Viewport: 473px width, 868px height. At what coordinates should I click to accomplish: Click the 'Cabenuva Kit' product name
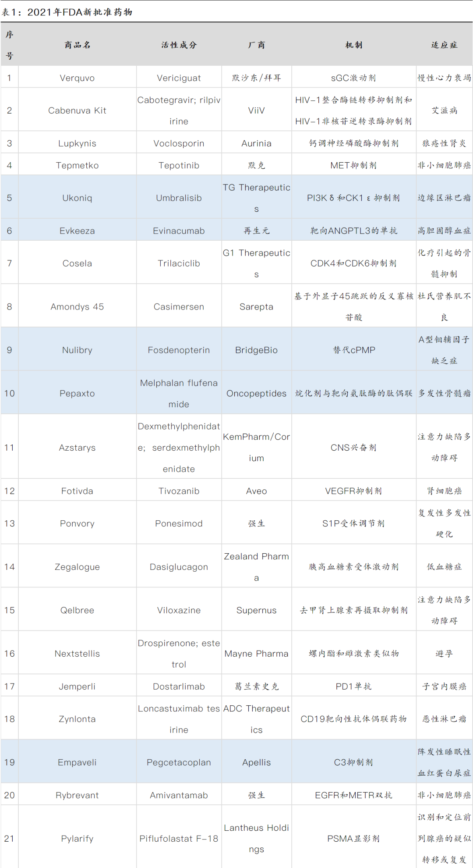point(77,110)
